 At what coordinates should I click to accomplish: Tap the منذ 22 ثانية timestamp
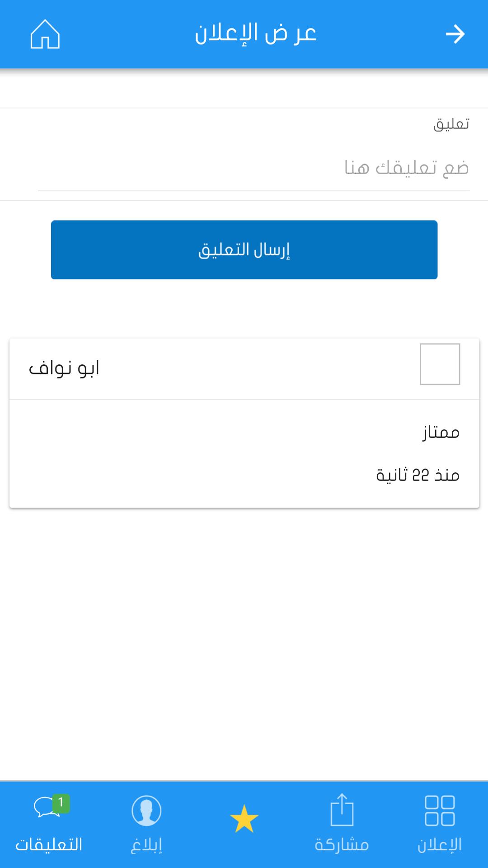pyautogui.click(x=418, y=475)
